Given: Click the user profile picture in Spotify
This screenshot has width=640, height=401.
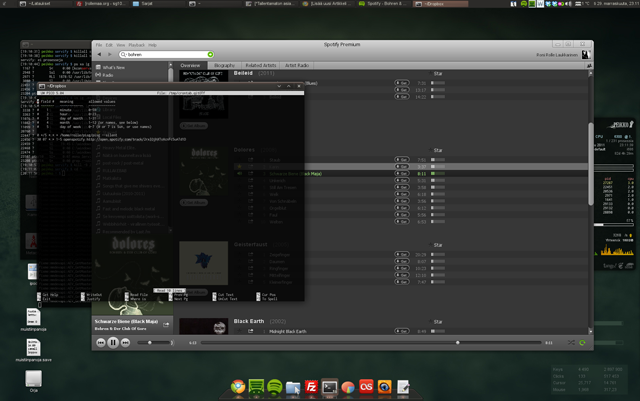Looking at the screenshot, I should 586,54.
